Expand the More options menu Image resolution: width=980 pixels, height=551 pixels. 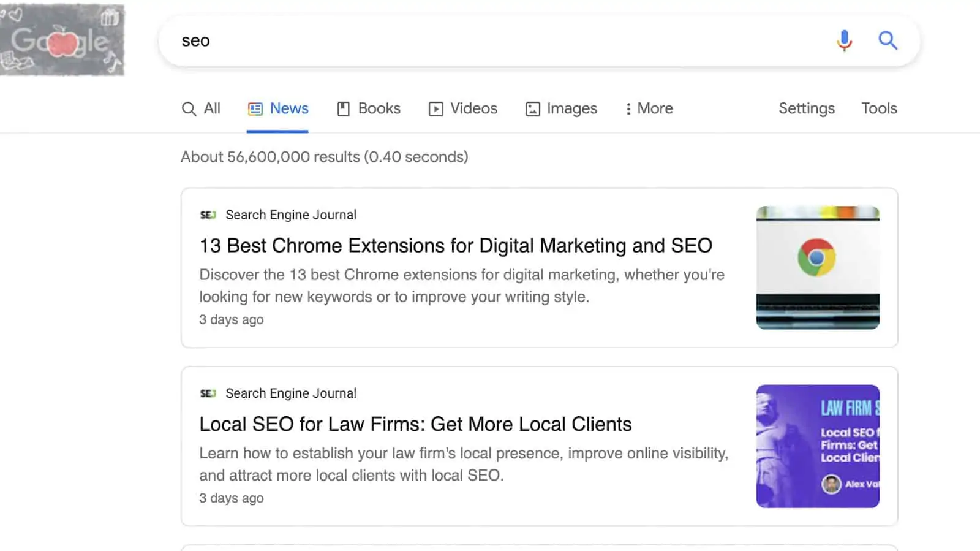649,108
